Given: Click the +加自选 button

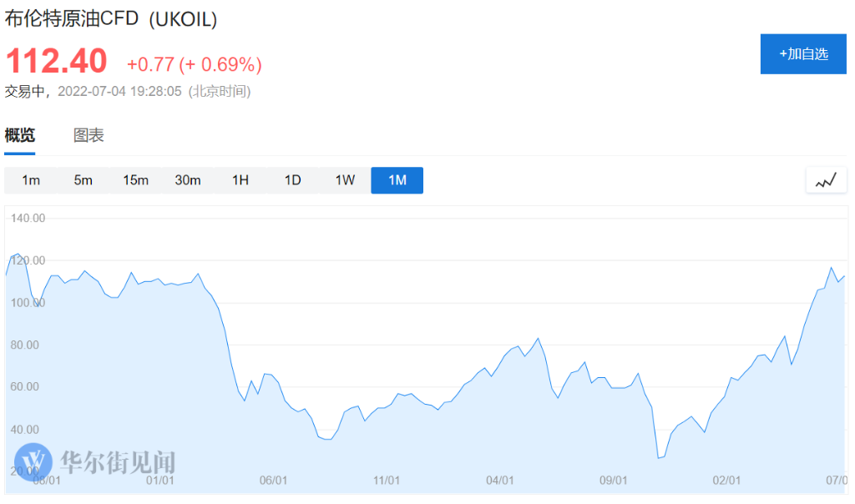Looking at the screenshot, I should tap(803, 54).
